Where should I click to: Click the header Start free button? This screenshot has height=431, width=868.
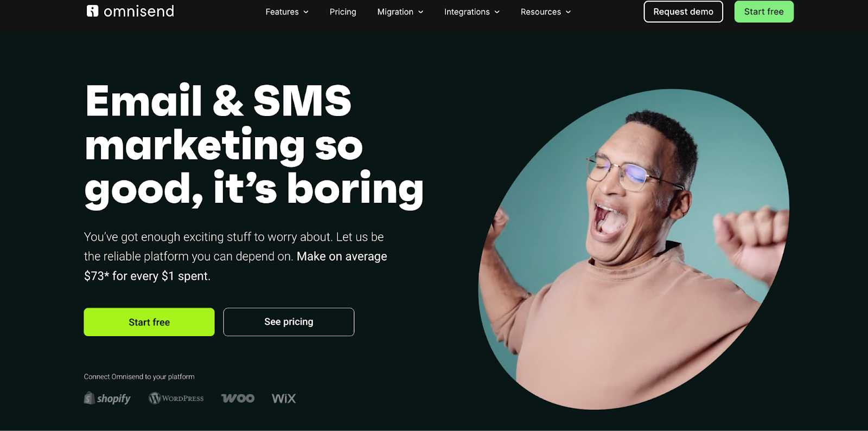coord(764,11)
